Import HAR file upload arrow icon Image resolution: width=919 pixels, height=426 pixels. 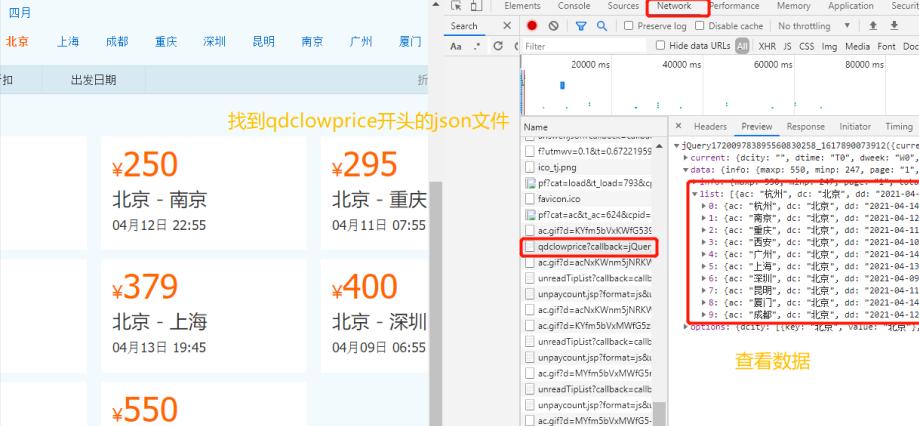(x=873, y=26)
